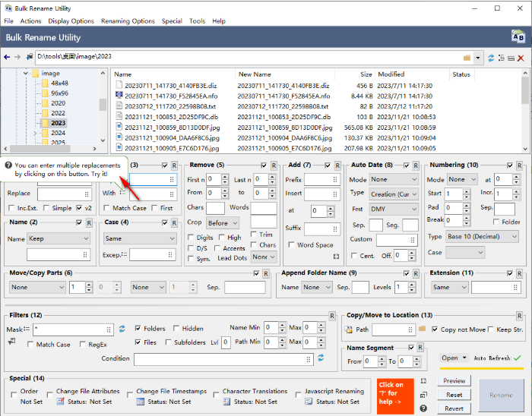Click the back navigation arrow
The width and height of the screenshot is (532, 416).
tap(7, 57)
